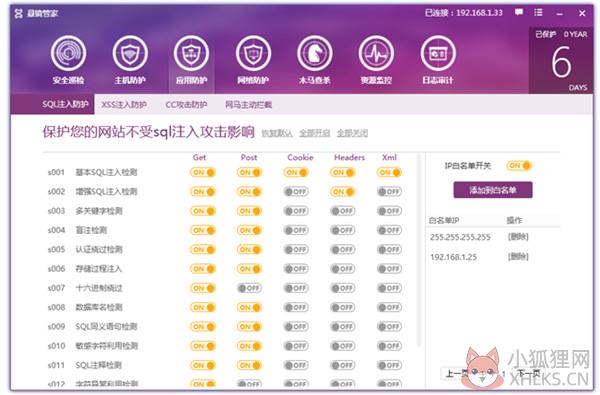Click the Headers column header
Screen dimensions: 600x395
349,157
